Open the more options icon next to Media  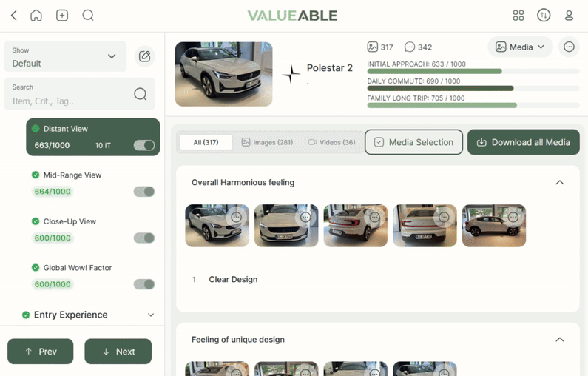(x=569, y=47)
